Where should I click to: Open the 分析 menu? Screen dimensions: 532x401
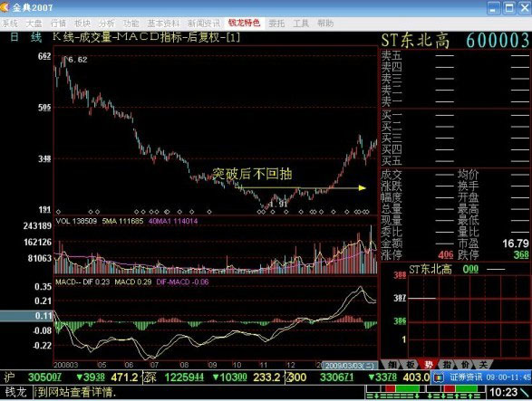tap(107, 24)
